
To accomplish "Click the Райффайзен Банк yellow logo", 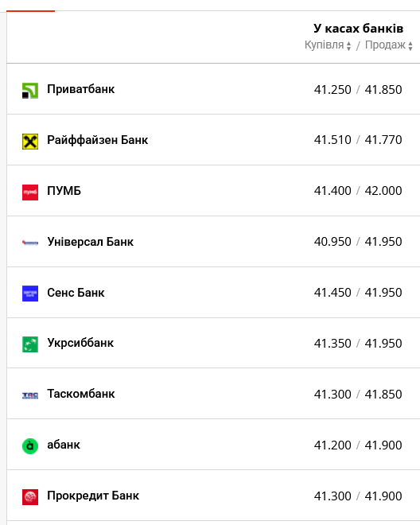I will point(30,142).
